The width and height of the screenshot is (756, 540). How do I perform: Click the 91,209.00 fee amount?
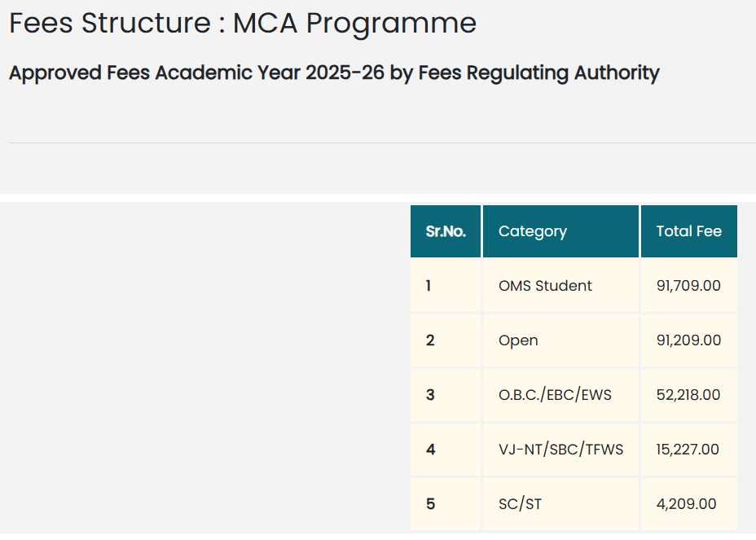(x=688, y=340)
